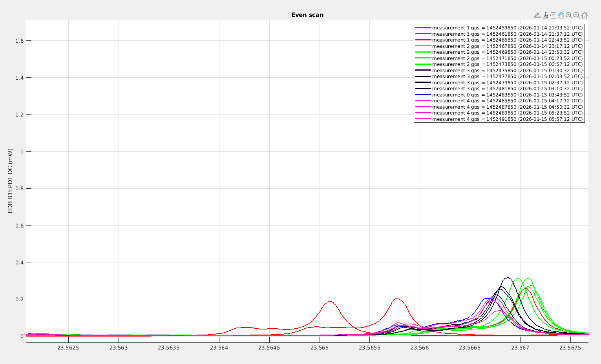Pick legend entry dated 2026-01-14 23:17:12 UTC
The image size is (601, 364).
point(507,46)
